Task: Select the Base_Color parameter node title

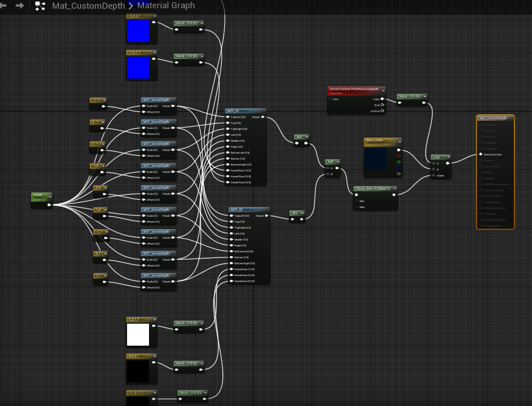Action: click(375, 140)
